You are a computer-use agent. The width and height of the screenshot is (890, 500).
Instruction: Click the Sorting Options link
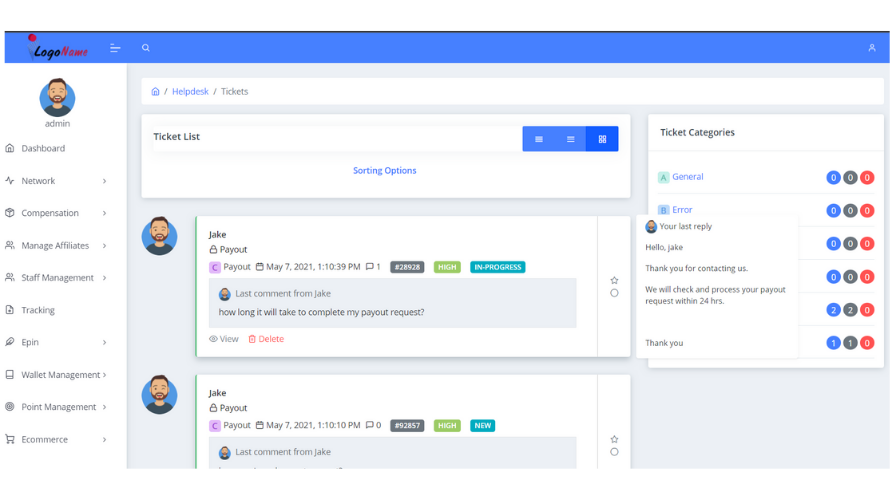[x=384, y=171]
